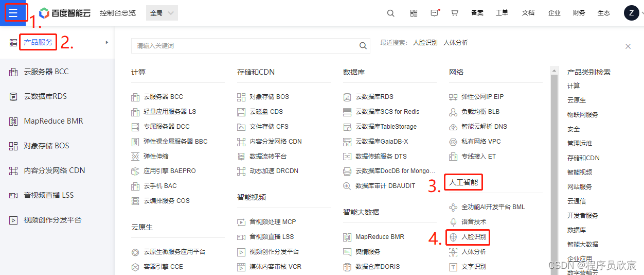Open the message notification icon

pos(435,13)
